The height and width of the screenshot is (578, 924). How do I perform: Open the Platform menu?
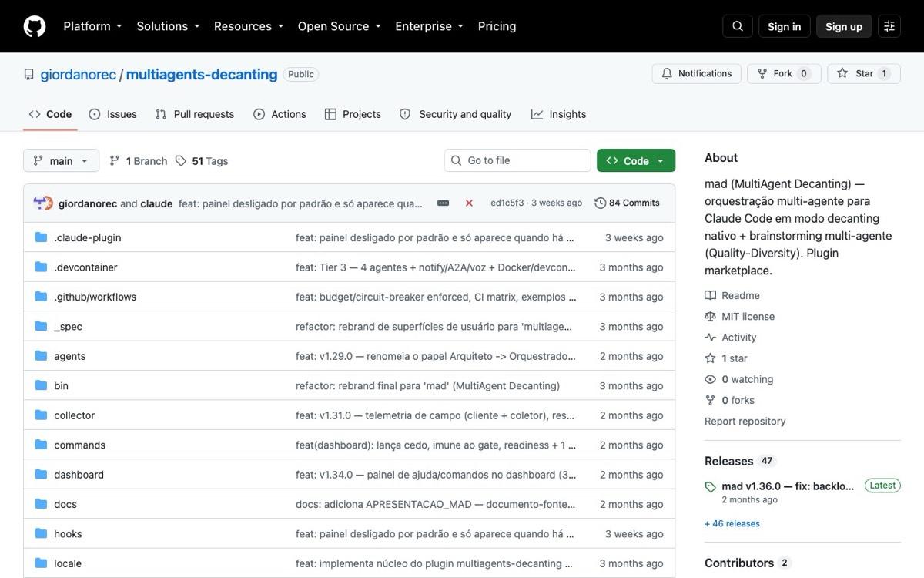click(x=92, y=26)
